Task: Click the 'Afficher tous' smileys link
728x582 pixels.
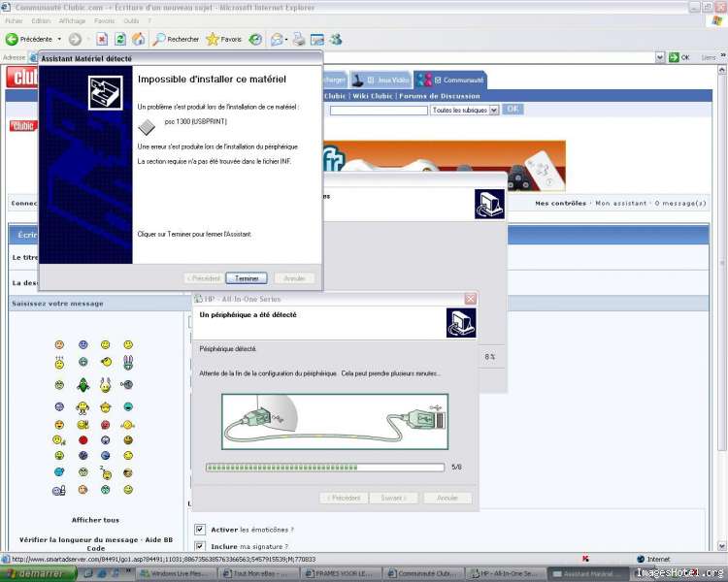Action: click(96, 520)
